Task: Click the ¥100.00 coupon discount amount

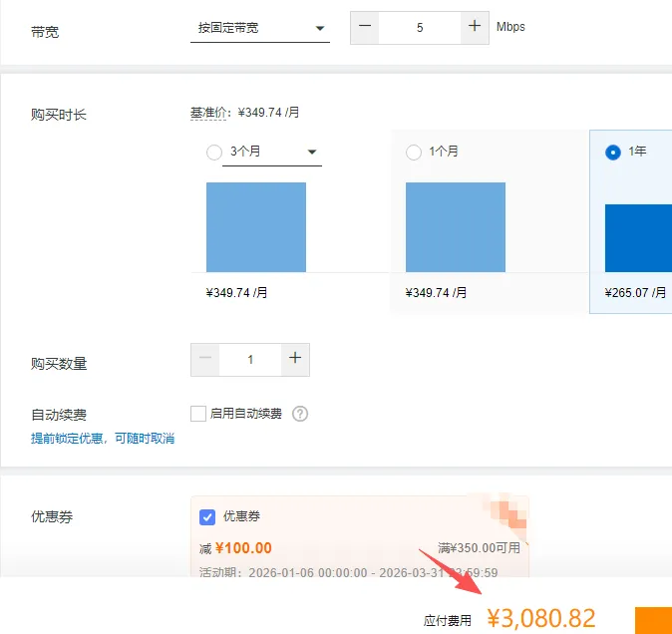Action: (243, 548)
